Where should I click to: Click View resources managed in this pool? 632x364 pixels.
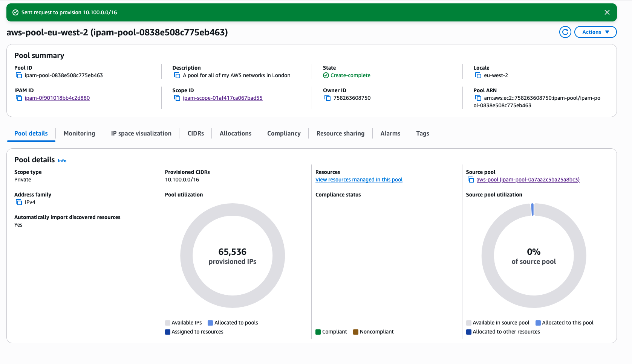(359, 180)
